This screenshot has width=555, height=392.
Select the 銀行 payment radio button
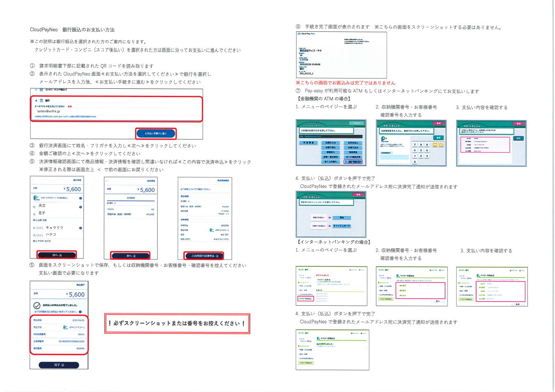point(36,100)
